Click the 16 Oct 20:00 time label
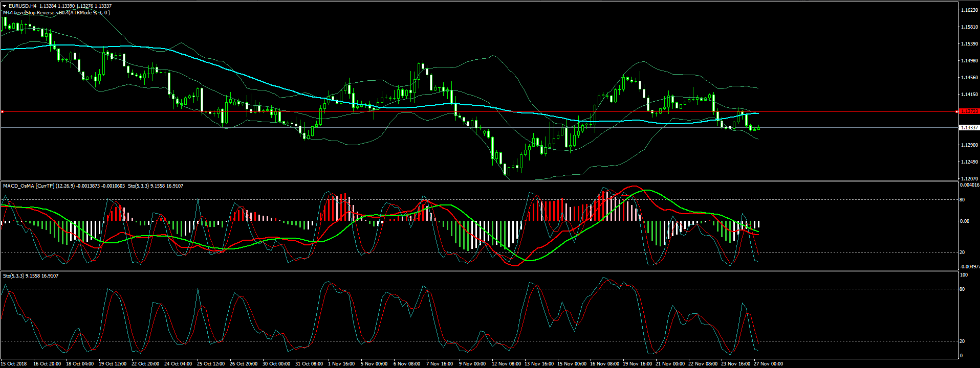 click(47, 364)
